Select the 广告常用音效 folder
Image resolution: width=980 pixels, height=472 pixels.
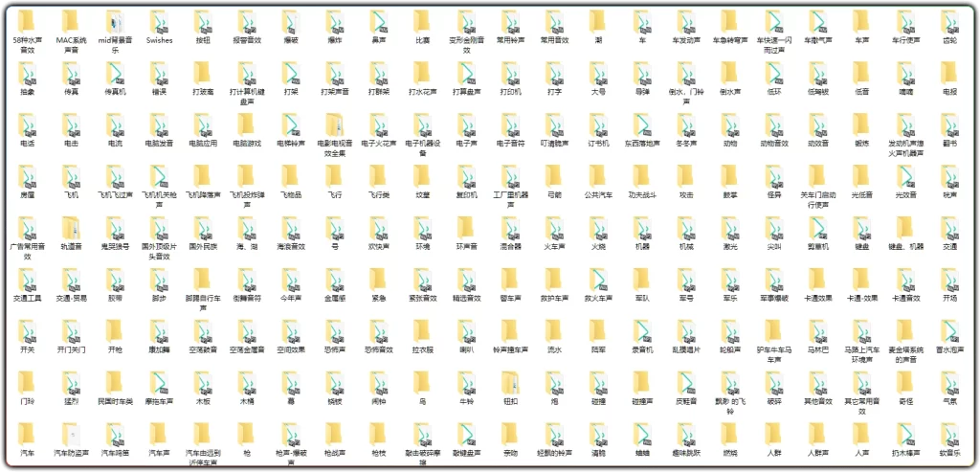click(27, 236)
